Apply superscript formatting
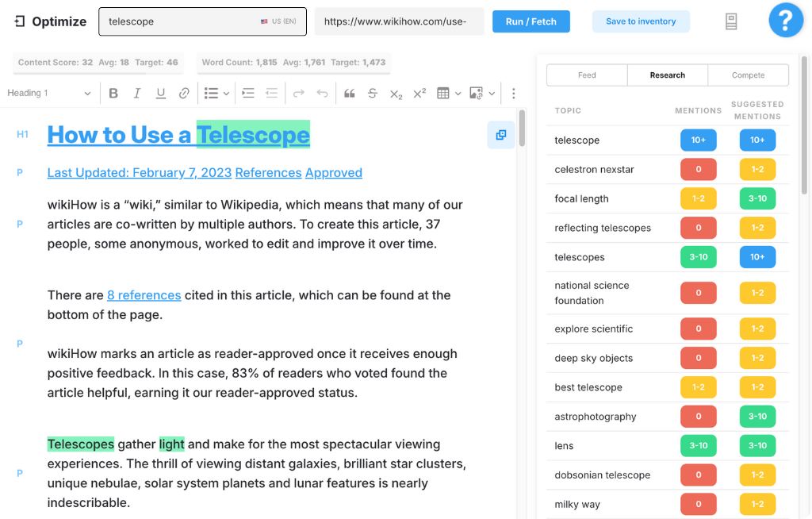This screenshot has width=812, height=519. pos(419,93)
